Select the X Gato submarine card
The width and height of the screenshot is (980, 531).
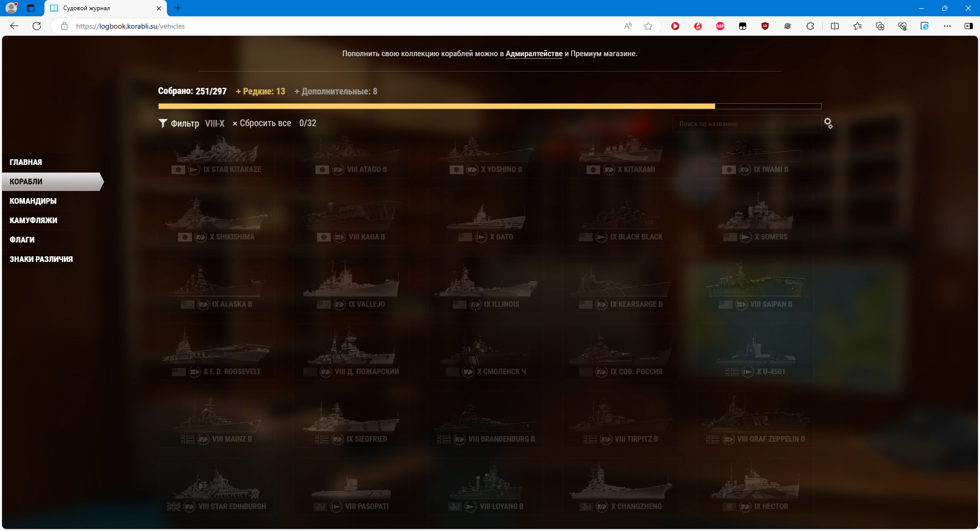[486, 217]
